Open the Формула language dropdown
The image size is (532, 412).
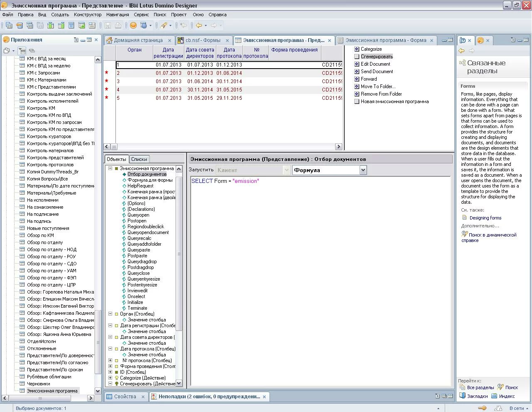pyautogui.click(x=363, y=170)
